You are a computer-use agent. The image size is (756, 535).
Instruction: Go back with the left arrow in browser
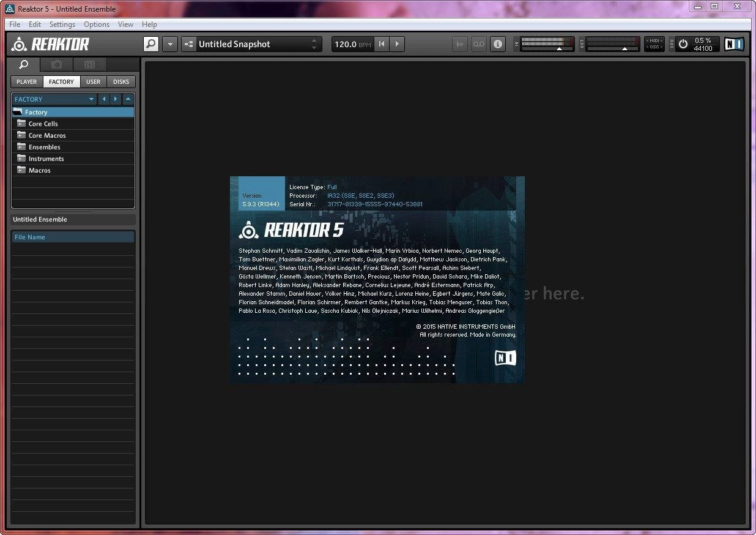tap(104, 99)
